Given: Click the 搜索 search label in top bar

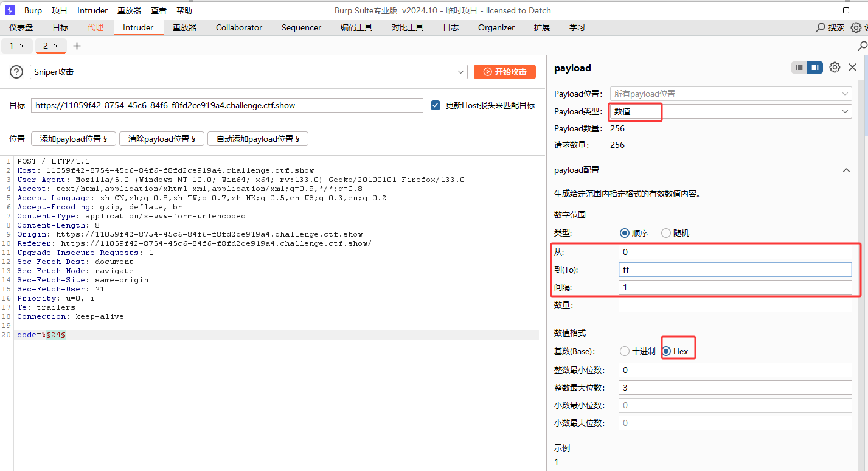Looking at the screenshot, I should pyautogui.click(x=836, y=27).
